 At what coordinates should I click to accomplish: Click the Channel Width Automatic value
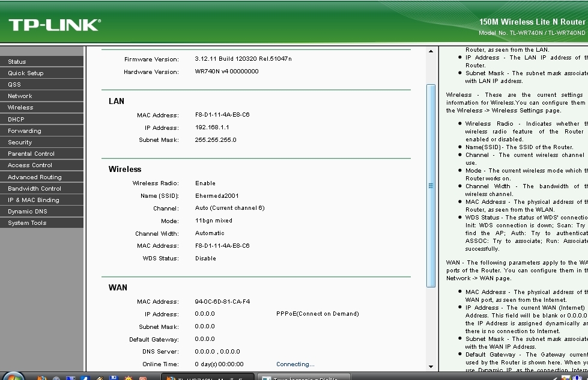(x=210, y=233)
